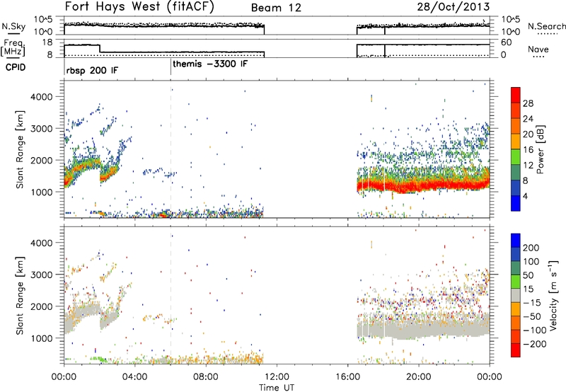Click the '16:00' time tick label
Viewport: 566px width, 392px height.
click(x=347, y=377)
